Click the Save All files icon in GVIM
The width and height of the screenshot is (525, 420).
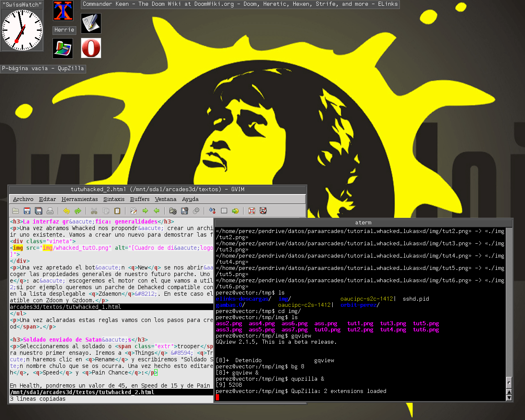pos(39,211)
